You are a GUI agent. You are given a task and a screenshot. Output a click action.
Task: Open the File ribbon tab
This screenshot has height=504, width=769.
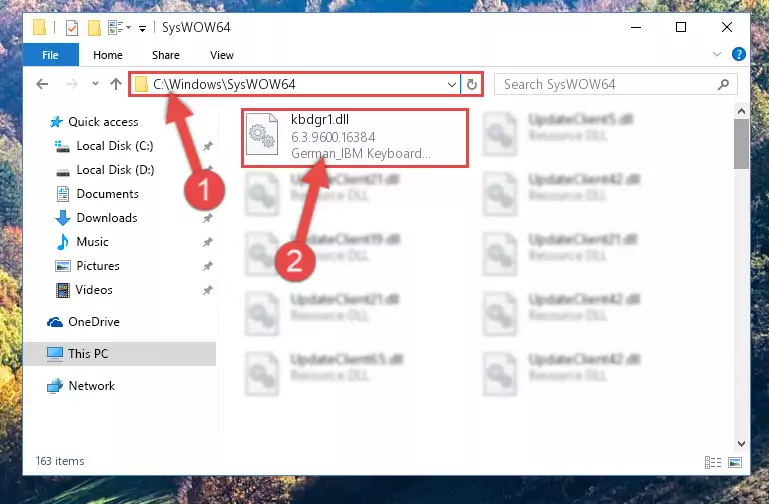click(x=51, y=55)
